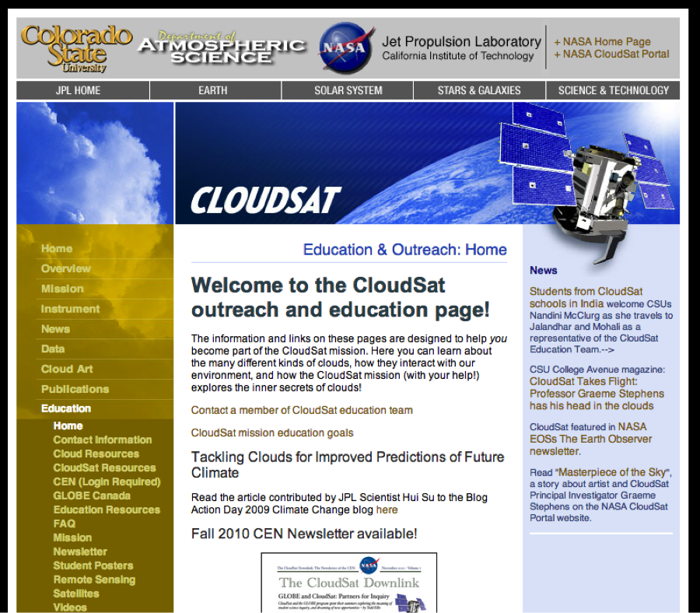
Task: Click the NASA meatball logo in header
Action: coord(346,47)
